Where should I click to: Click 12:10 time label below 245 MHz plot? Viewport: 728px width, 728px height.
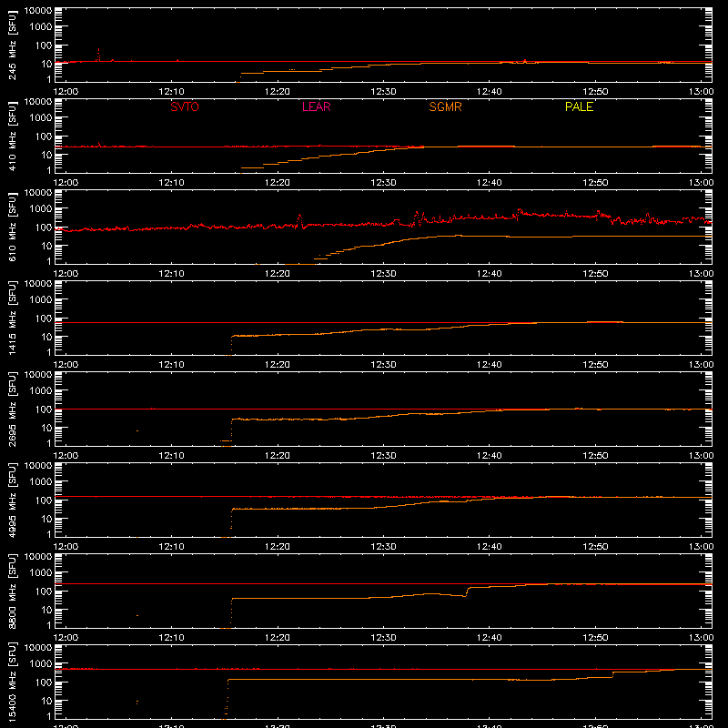tap(171, 92)
